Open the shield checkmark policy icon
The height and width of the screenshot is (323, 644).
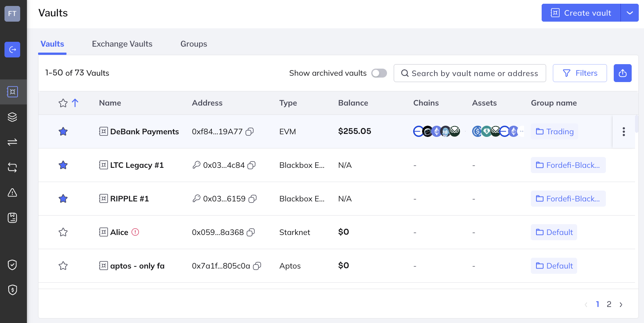click(x=12, y=265)
